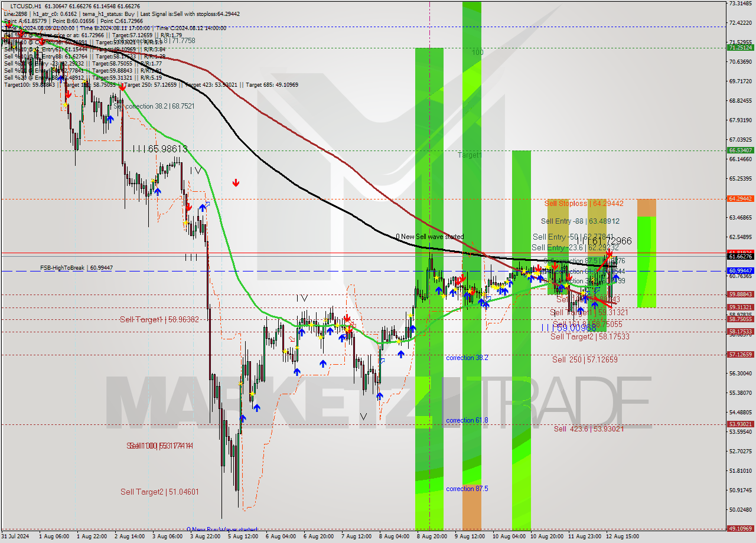Click the 59.88843 price tag

point(741,295)
